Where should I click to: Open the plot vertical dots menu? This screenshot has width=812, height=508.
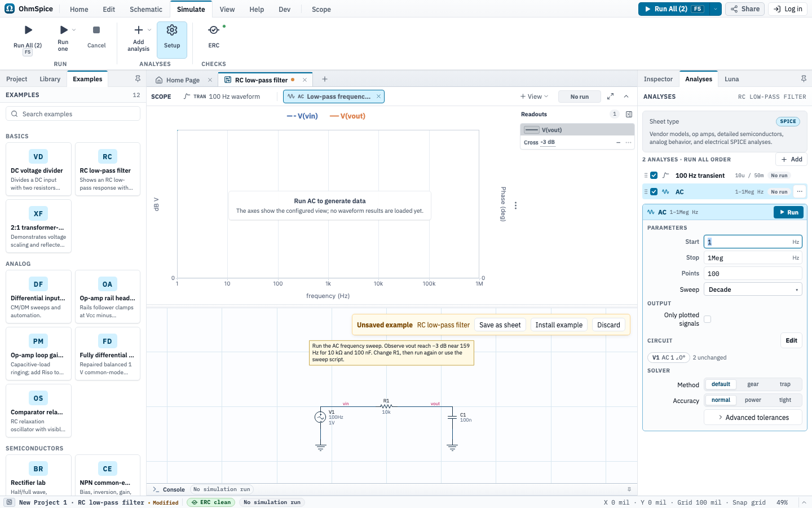coord(515,205)
